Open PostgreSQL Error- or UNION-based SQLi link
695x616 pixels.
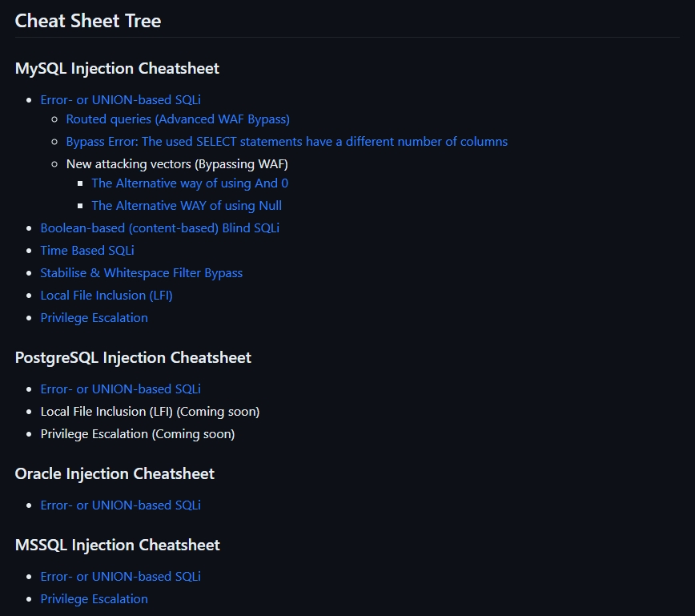(x=120, y=389)
